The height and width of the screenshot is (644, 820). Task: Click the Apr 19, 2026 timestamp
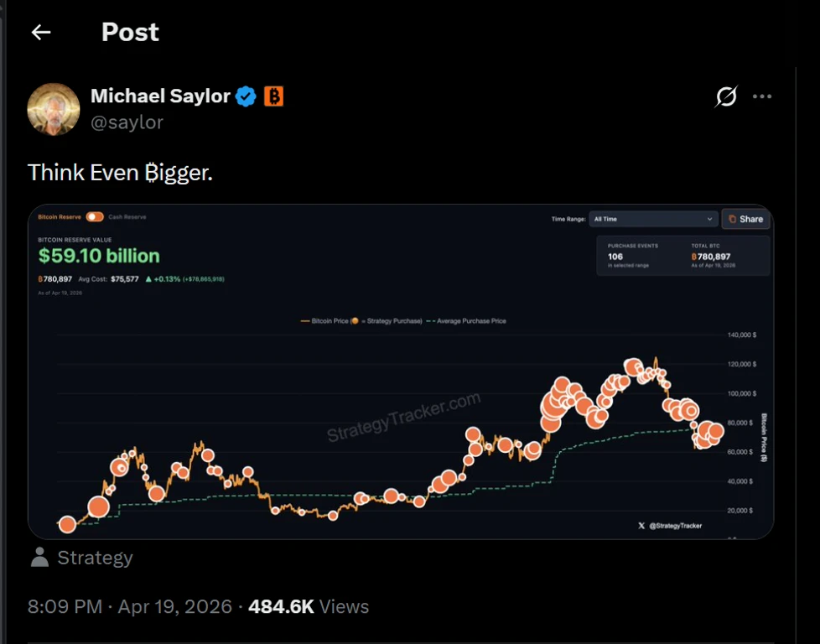[x=174, y=607]
